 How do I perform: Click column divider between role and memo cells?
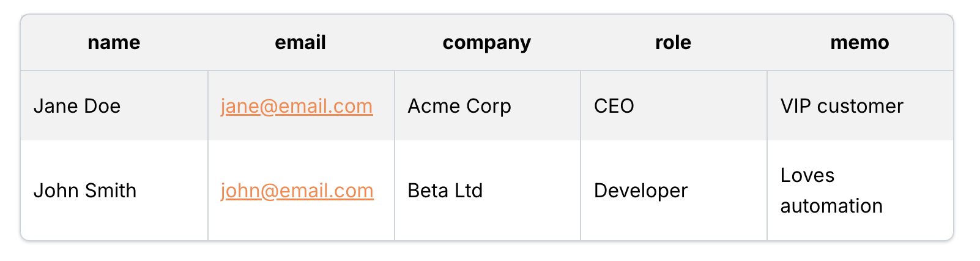click(x=767, y=156)
